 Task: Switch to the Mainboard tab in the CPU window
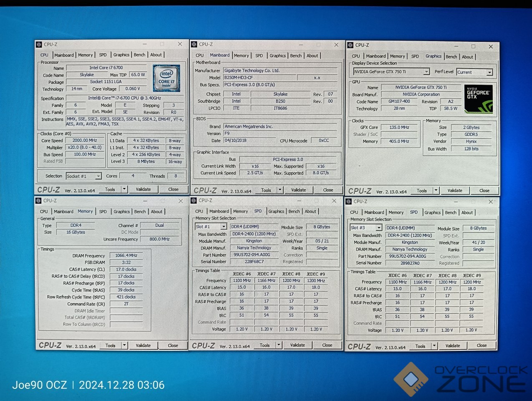click(64, 55)
